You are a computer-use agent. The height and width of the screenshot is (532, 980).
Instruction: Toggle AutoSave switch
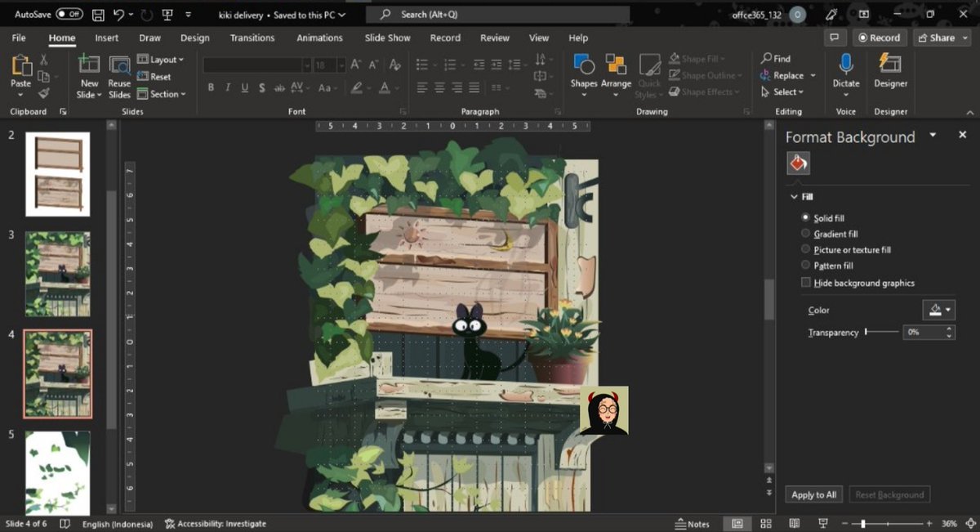(x=69, y=15)
